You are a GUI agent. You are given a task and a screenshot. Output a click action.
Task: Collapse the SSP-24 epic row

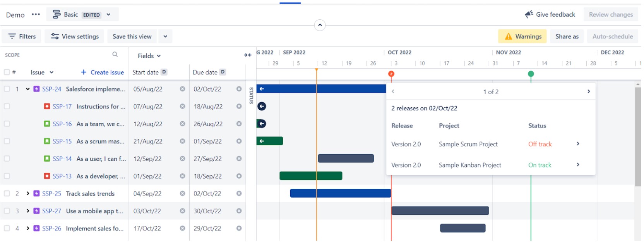point(28,89)
